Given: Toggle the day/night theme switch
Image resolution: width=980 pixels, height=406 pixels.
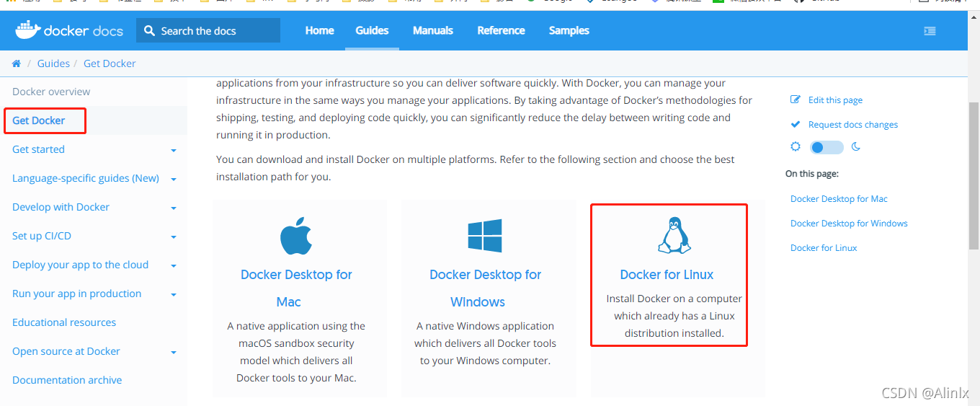Looking at the screenshot, I should 827,147.
